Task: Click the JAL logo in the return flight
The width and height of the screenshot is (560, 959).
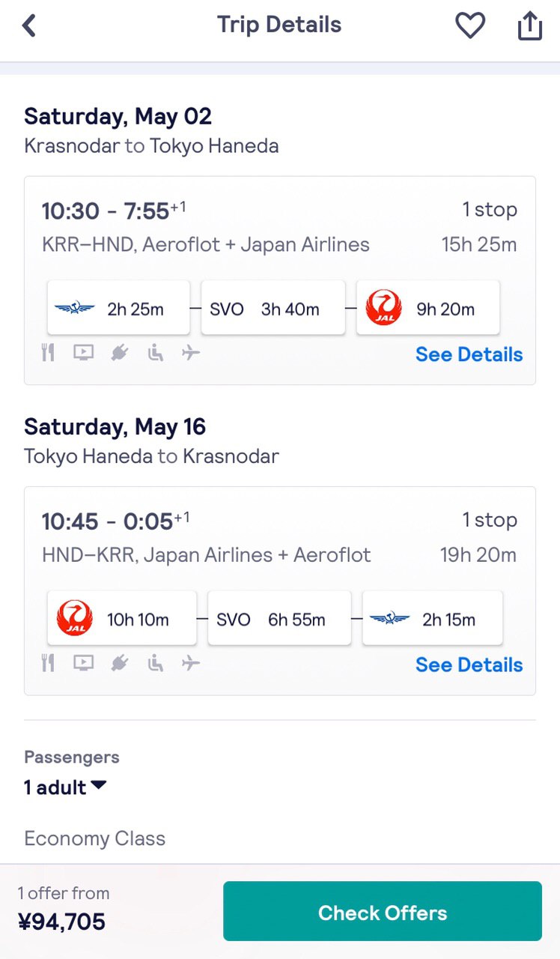Action: (74, 619)
